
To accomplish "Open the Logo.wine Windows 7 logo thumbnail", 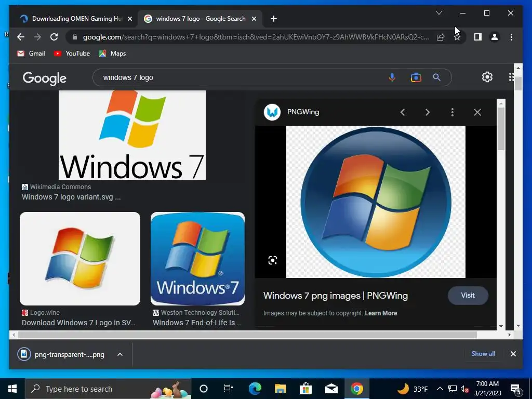I will click(x=80, y=259).
